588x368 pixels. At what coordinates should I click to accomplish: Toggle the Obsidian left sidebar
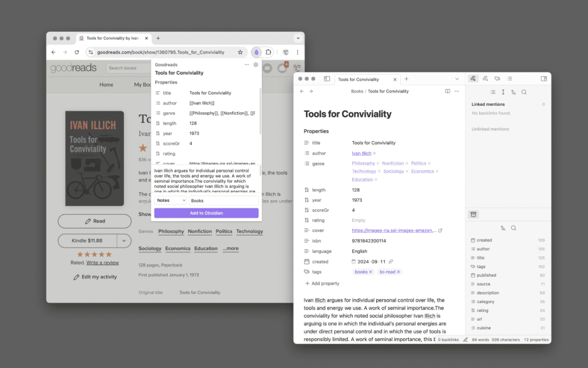pos(327,79)
